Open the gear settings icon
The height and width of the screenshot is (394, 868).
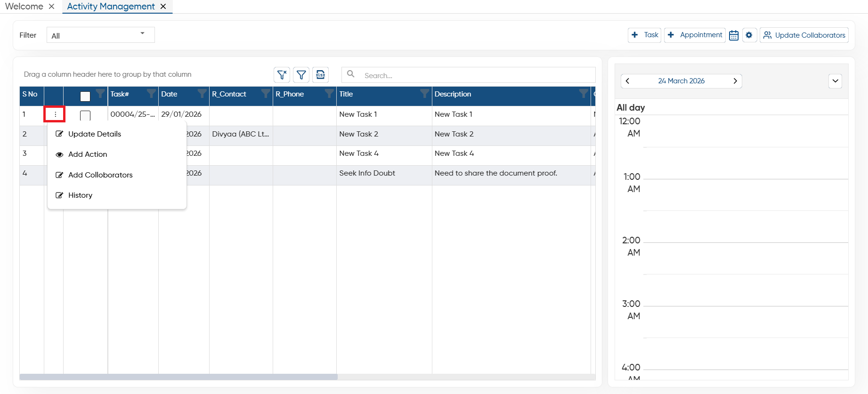(x=749, y=35)
